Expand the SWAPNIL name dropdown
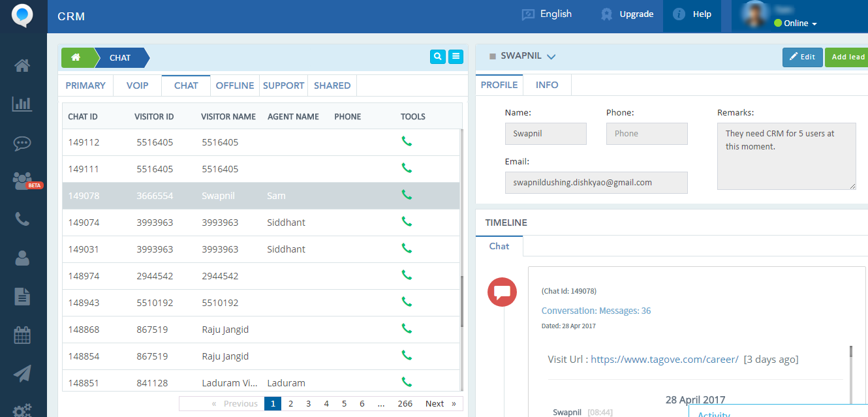Viewport: 868px width, 417px height. 550,57
